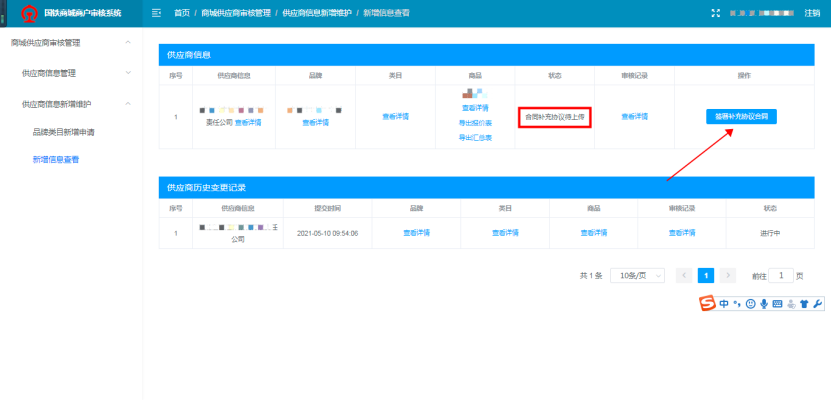Open the Sogou emoji face icon
The height and width of the screenshot is (400, 831).
(x=750, y=304)
